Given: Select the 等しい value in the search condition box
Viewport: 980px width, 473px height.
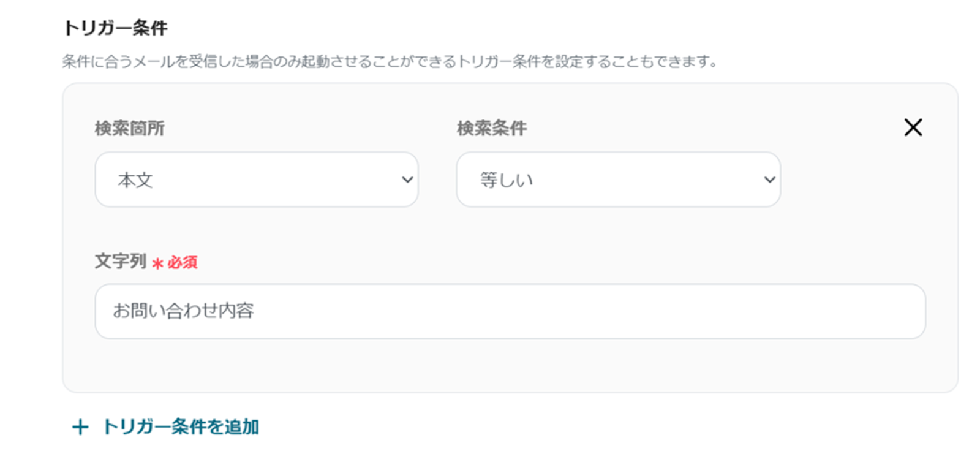Looking at the screenshot, I should 507,180.
